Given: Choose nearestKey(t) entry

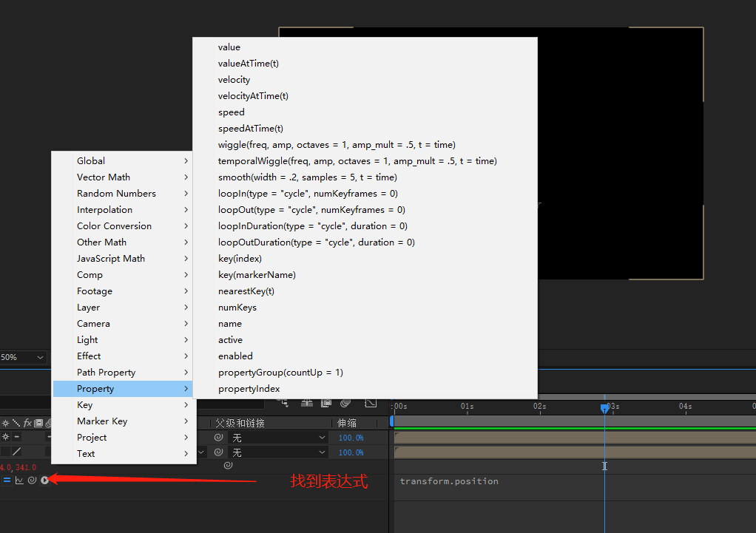Looking at the screenshot, I should 365,291.
